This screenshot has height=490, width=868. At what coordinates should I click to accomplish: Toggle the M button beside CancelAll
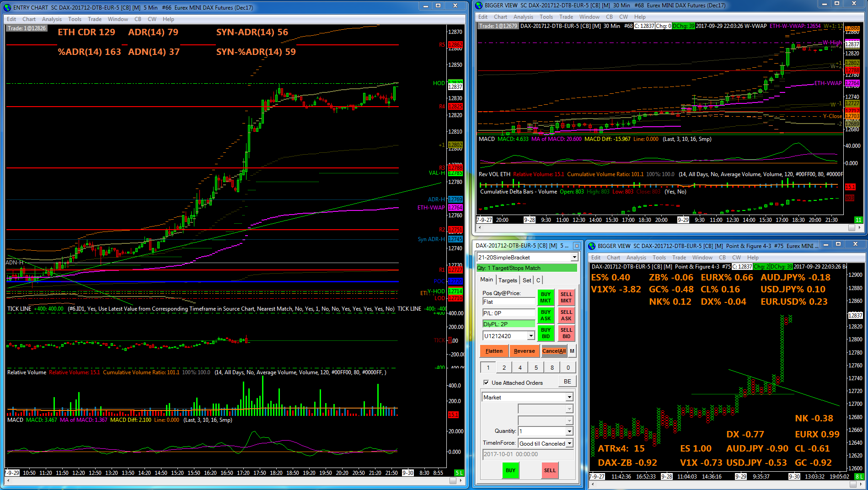coord(572,351)
